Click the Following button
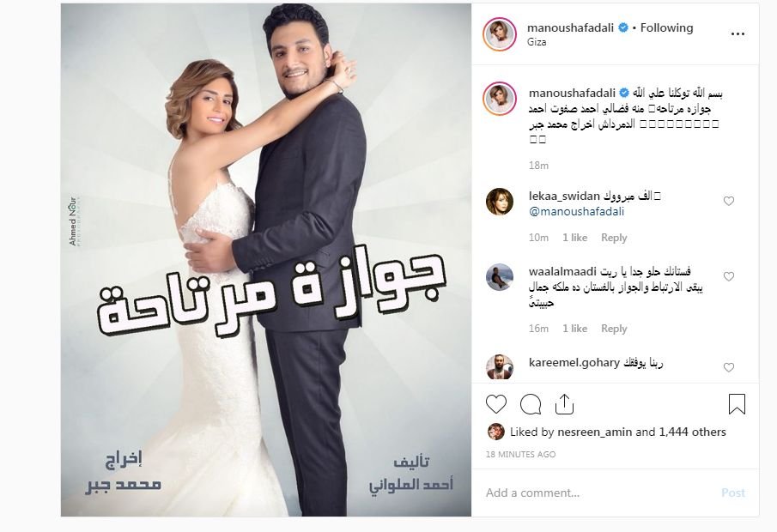This screenshot has height=532, width=777. pos(666,27)
